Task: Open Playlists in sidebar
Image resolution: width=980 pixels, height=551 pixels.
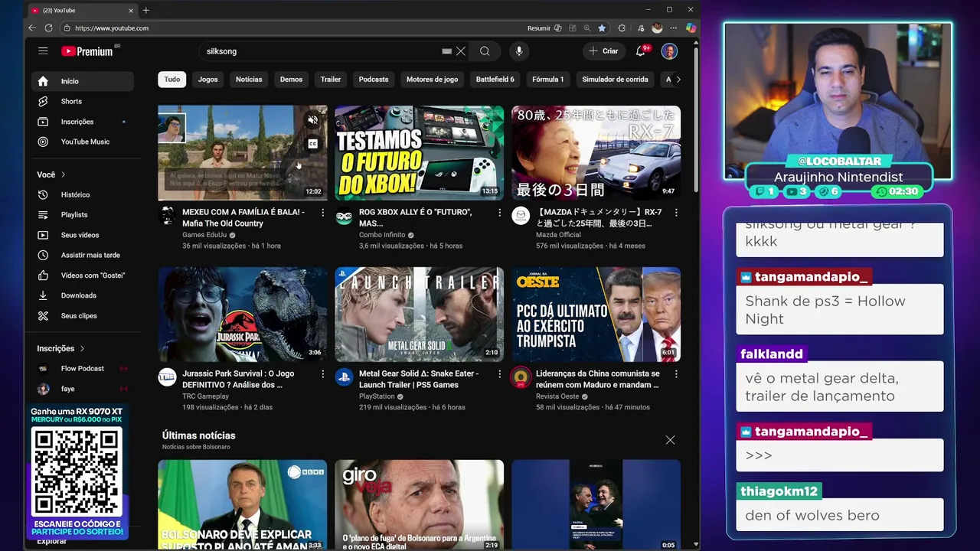Action: [83, 215]
